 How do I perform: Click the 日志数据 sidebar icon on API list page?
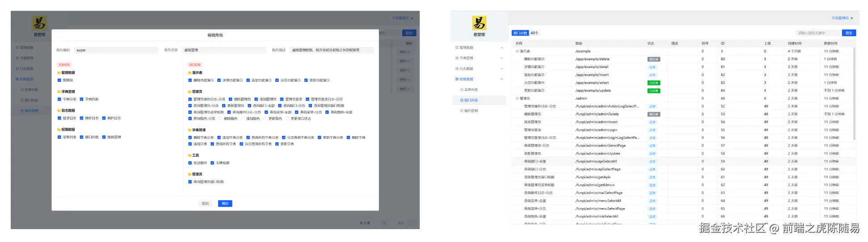(457, 69)
